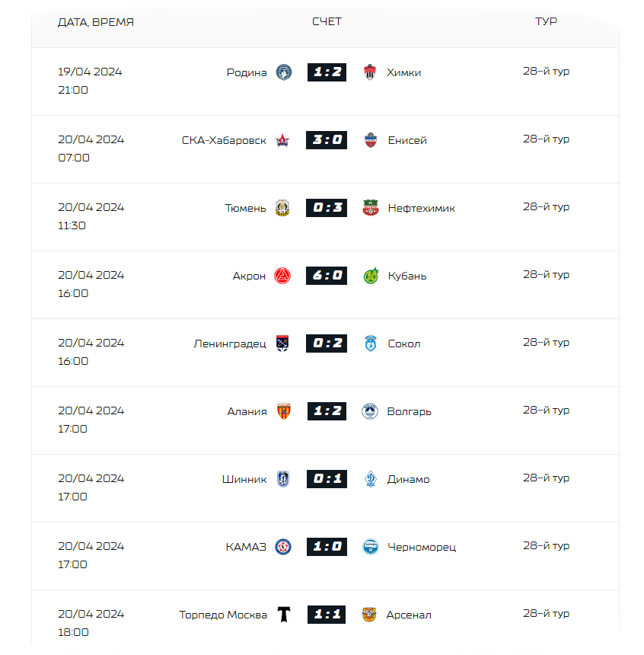The width and height of the screenshot is (644, 655).
Task: Open the Динамо blue diamond crest
Action: 371,479
